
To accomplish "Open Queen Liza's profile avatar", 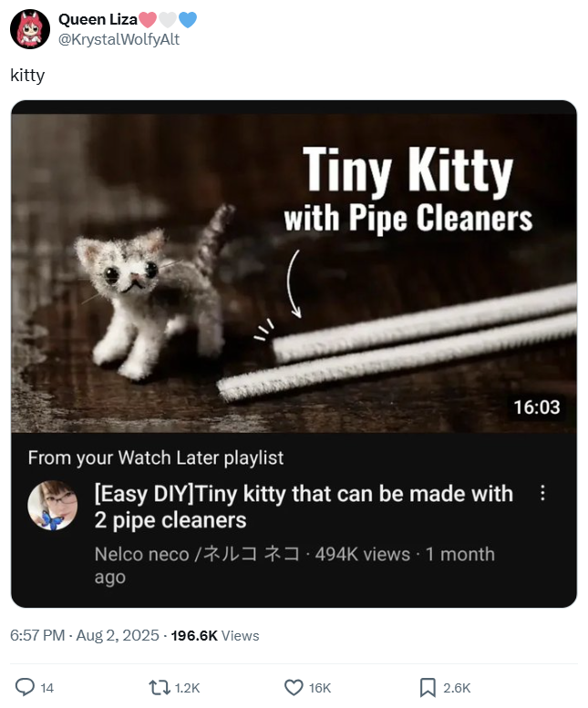I will (29, 29).
